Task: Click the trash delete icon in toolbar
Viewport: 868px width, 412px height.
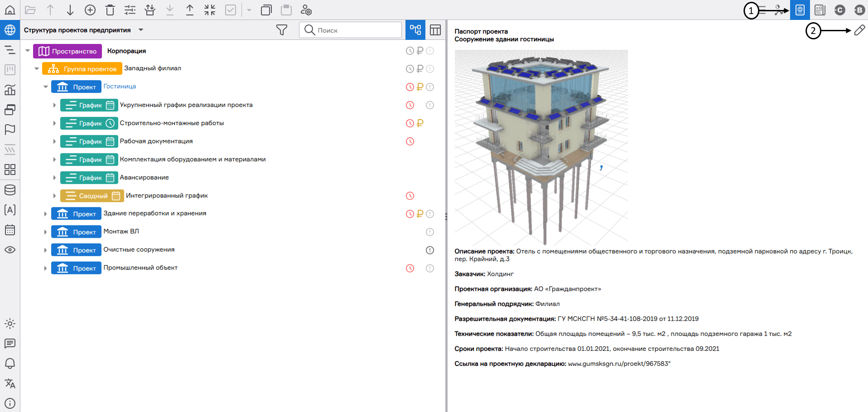Action: tap(110, 10)
